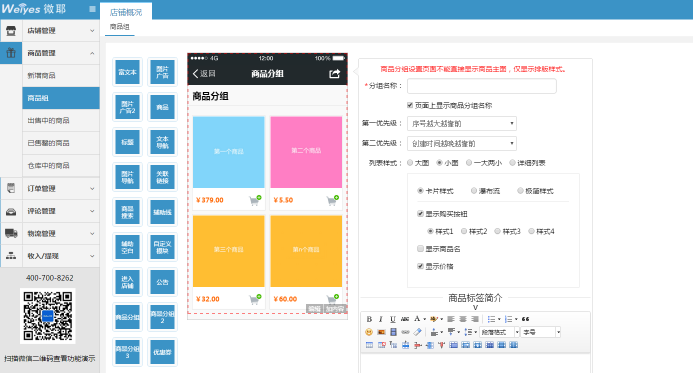Select 详细列表 list style radio
The image size is (693, 373).
512,163
